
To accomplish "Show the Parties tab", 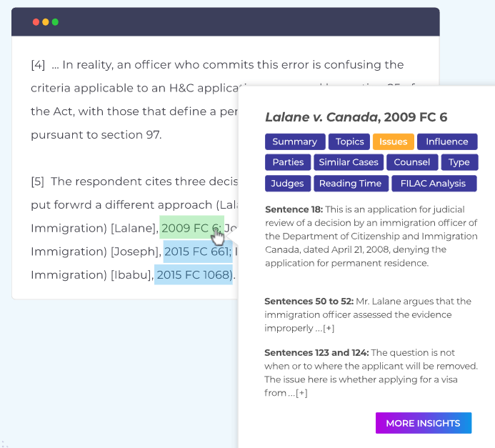I will [288, 162].
